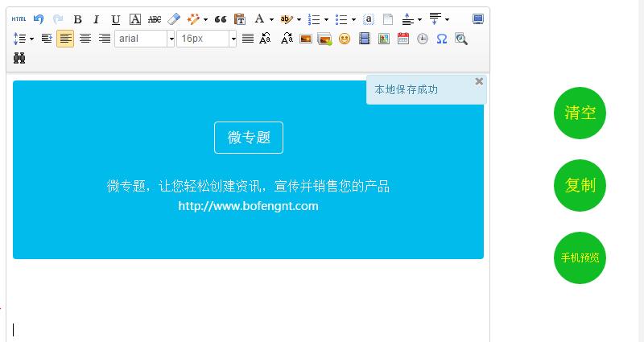Screen dimensions: 644x342
Task: Open the numbered list style dropdown arrow
Action: tap(326, 19)
